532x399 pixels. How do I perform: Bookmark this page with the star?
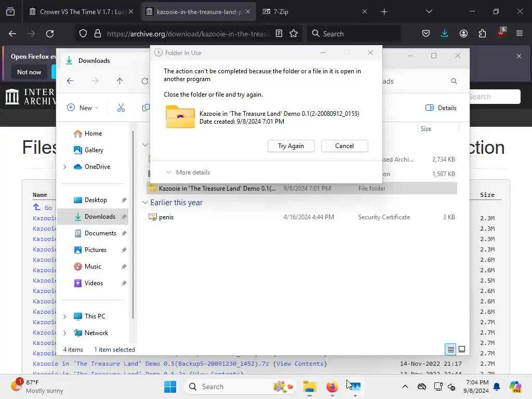click(294, 34)
